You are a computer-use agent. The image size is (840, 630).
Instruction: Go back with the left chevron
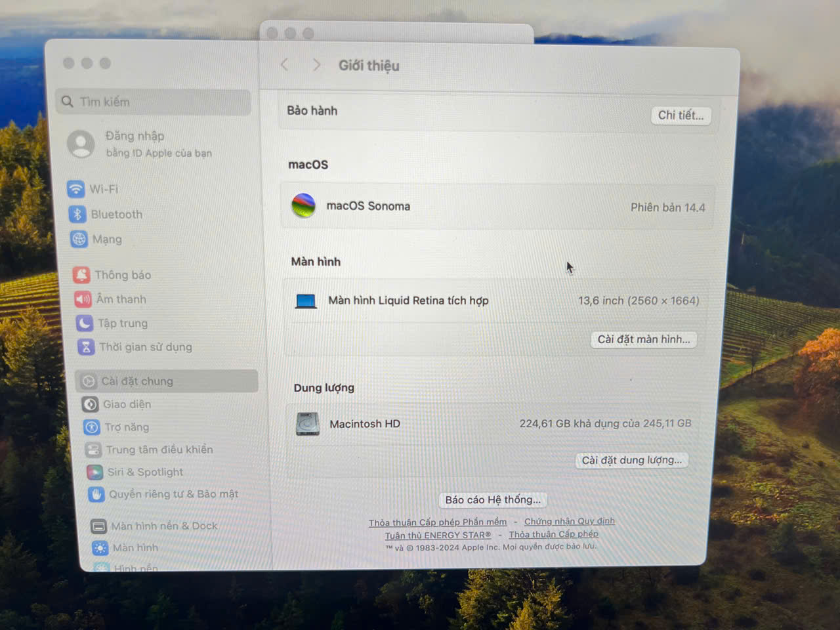tap(284, 64)
